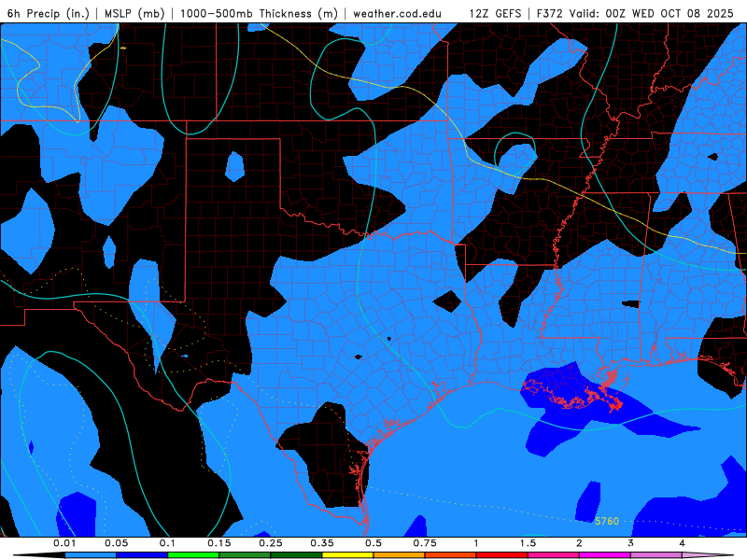Click the '4' legend value
This screenshot has height=560, width=747.
coord(683,543)
